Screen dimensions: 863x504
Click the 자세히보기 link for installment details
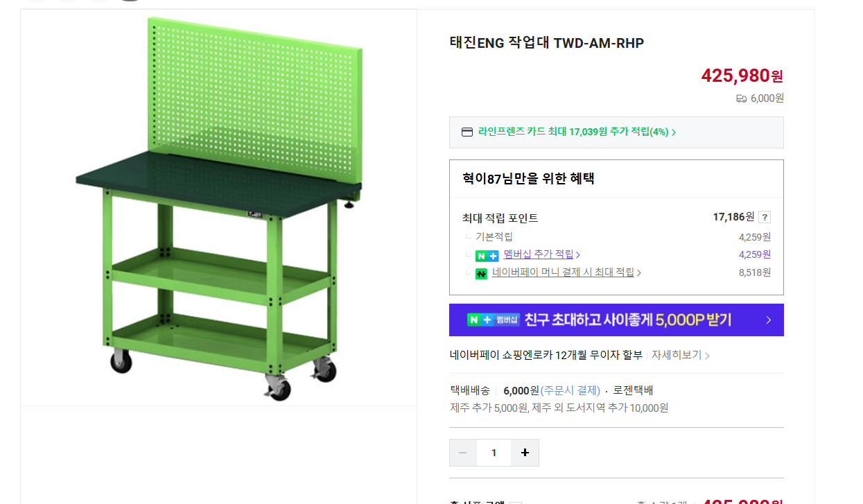pyautogui.click(x=677, y=355)
